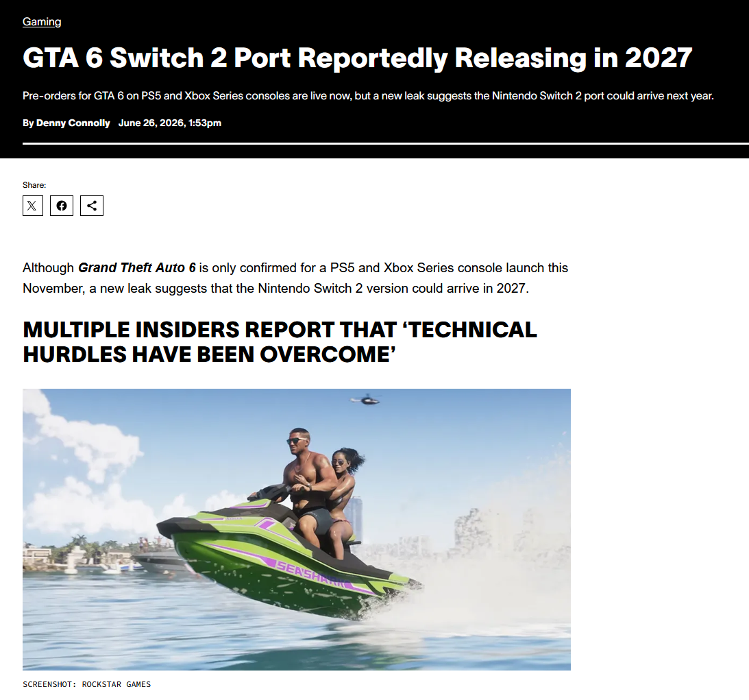Click the paragraph starting 'Although'
749x700 pixels.
295,278
